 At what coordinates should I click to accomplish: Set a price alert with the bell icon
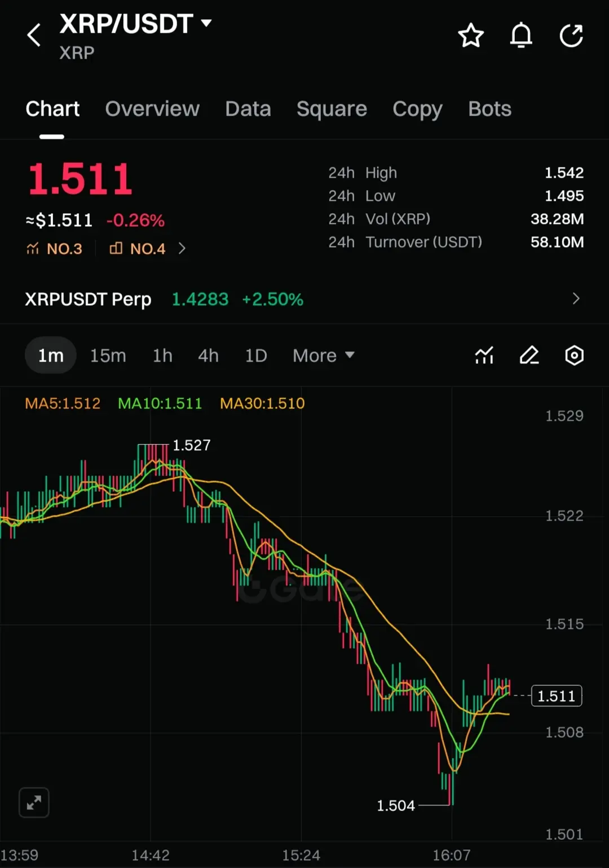tap(521, 36)
